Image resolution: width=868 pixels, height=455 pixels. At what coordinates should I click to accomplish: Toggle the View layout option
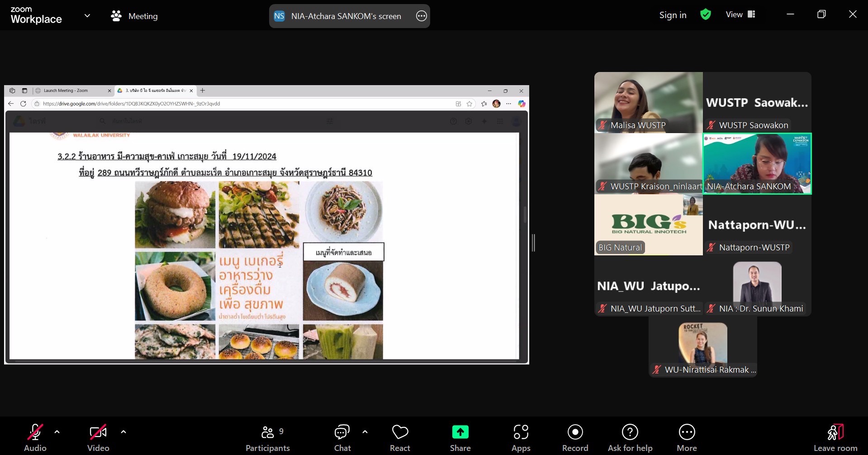point(740,14)
